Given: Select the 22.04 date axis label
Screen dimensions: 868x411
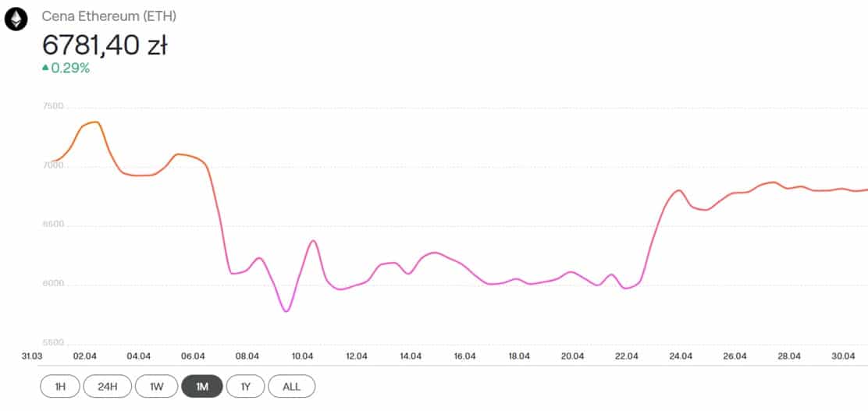Looking at the screenshot, I should [x=627, y=356].
